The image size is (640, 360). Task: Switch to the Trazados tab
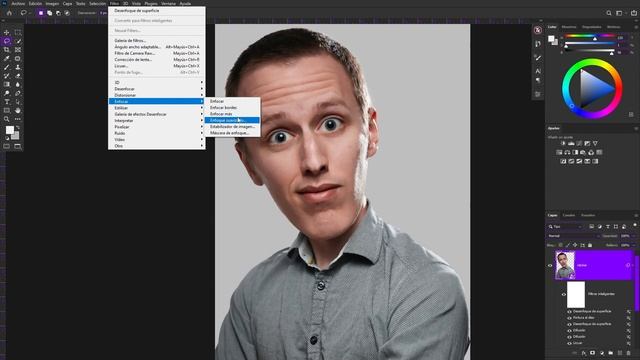(x=588, y=215)
